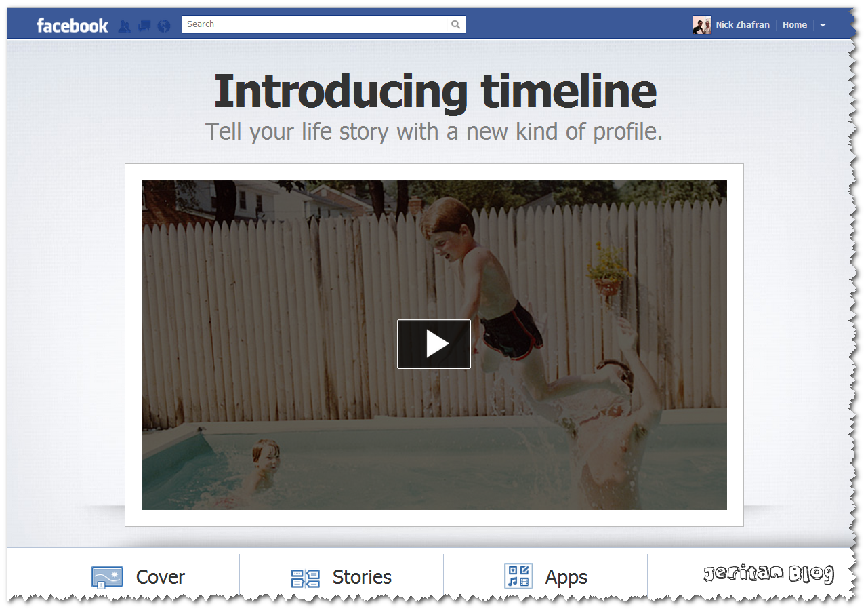Open the messages icon
Image resolution: width=868 pixels, height=613 pixels.
coord(144,26)
